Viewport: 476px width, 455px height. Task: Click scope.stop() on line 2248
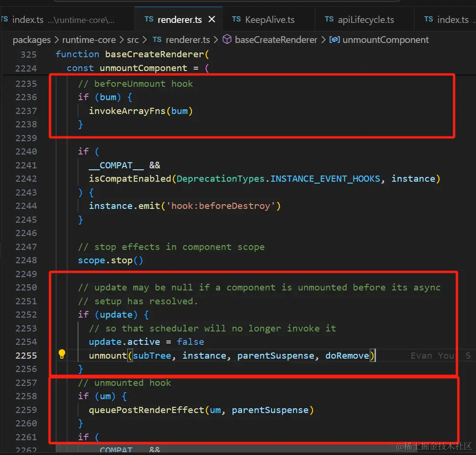[x=110, y=260]
